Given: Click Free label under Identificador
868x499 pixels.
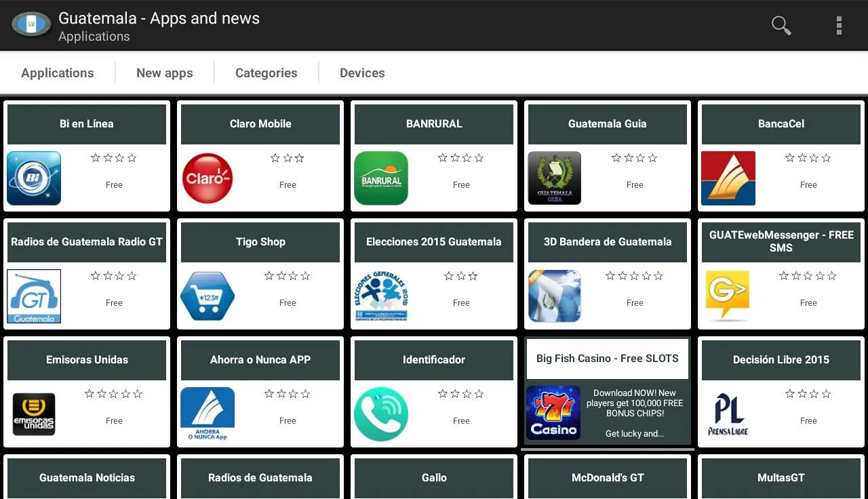Looking at the screenshot, I should coord(461,421).
